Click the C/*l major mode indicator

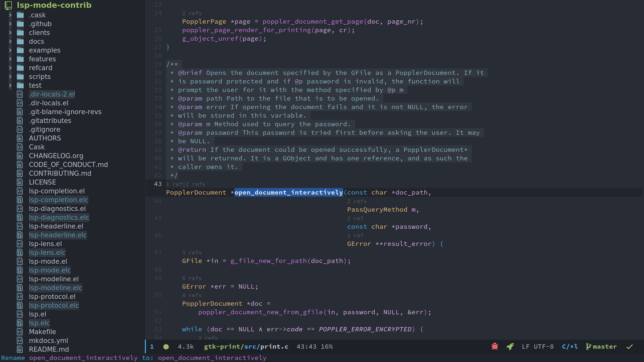pos(570,346)
